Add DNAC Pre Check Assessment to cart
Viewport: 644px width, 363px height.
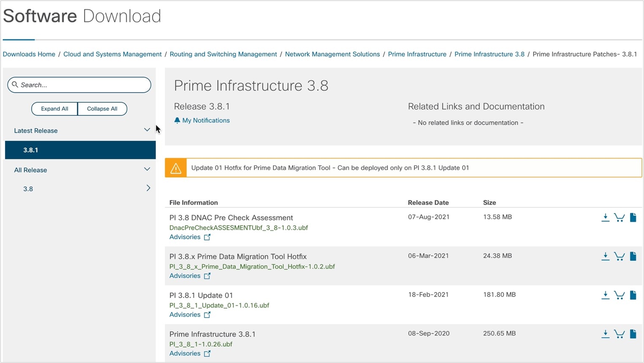pos(619,218)
